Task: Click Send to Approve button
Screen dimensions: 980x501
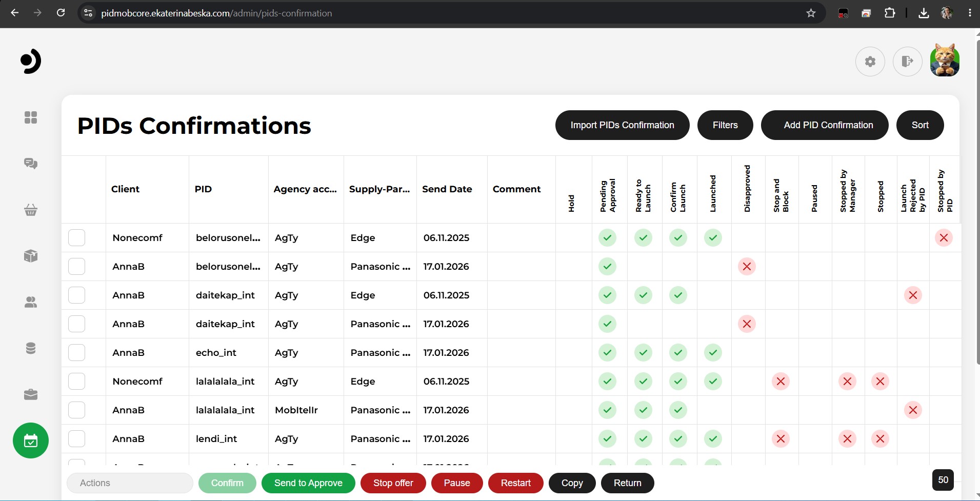Action: [x=308, y=483]
